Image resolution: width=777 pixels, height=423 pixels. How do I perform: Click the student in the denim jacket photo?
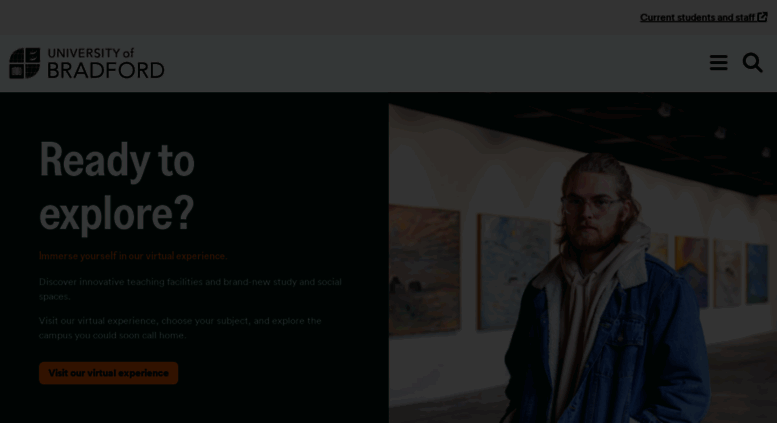tap(605, 292)
